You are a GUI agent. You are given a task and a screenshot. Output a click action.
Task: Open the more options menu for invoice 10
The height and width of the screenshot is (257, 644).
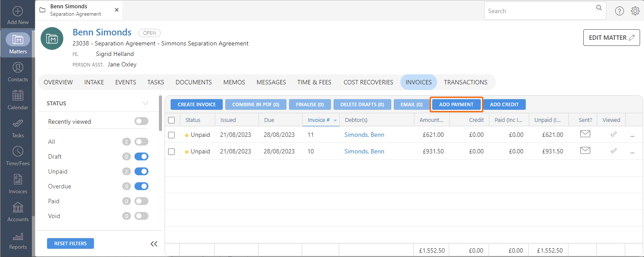(632, 152)
